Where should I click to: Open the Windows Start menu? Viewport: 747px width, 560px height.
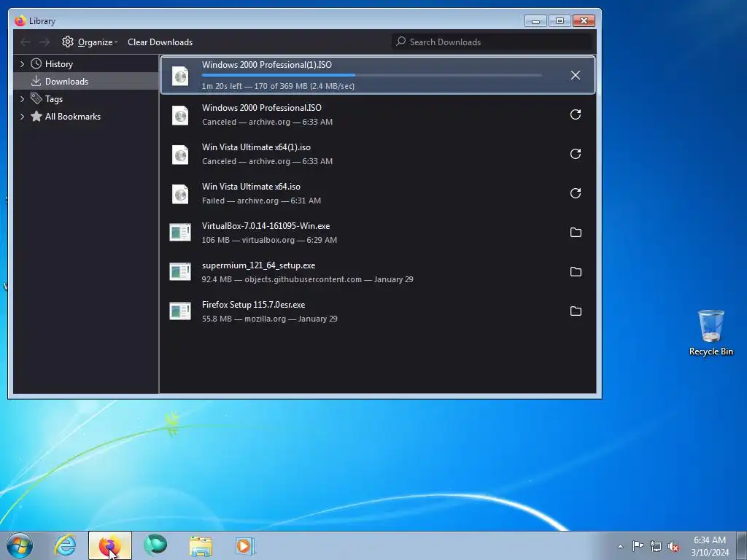tap(20, 545)
